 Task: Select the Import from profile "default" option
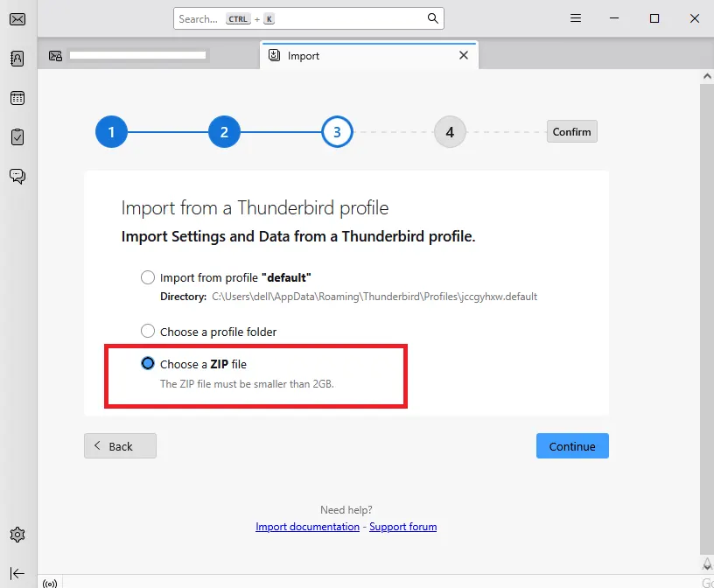pyautogui.click(x=148, y=276)
